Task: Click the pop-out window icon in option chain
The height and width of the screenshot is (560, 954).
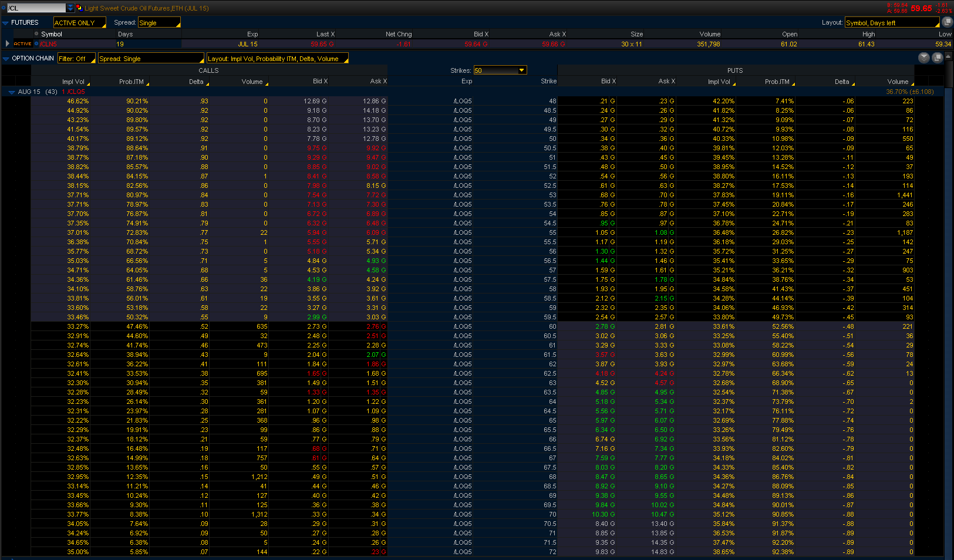Action: click(937, 58)
